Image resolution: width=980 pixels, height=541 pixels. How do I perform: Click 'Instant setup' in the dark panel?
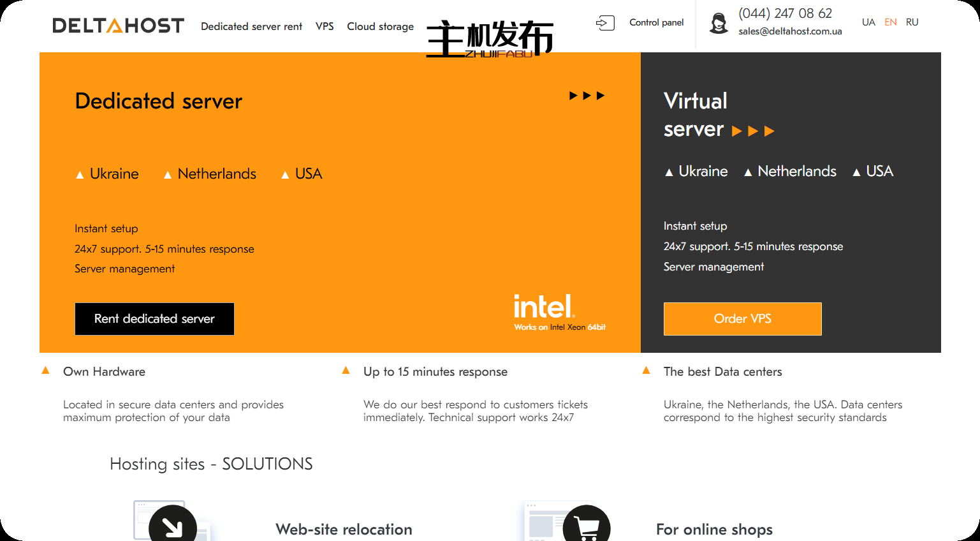point(695,226)
